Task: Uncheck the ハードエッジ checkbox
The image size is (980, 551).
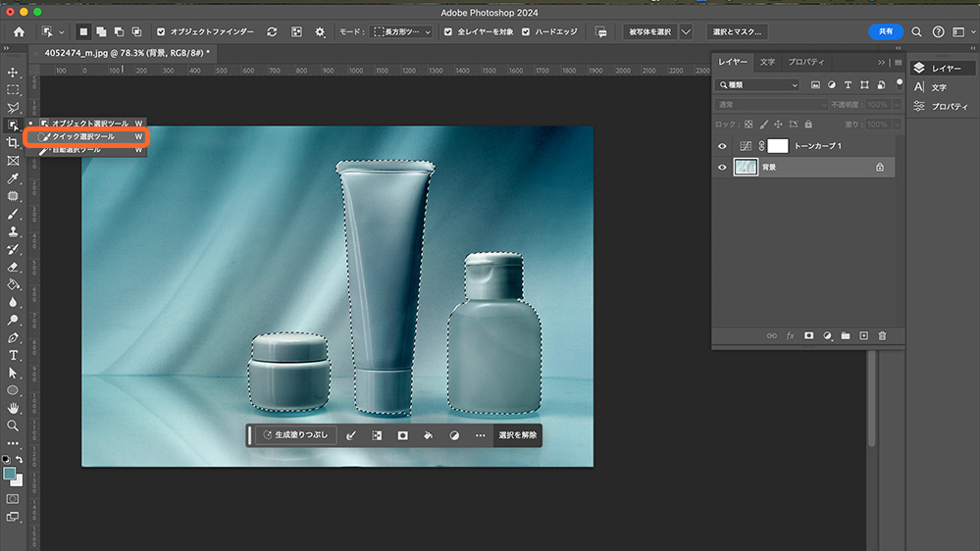Action: (x=526, y=31)
